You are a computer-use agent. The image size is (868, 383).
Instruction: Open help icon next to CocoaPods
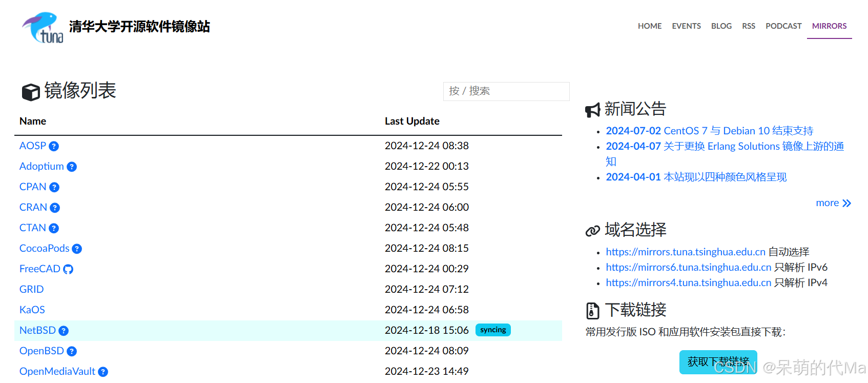(x=77, y=249)
